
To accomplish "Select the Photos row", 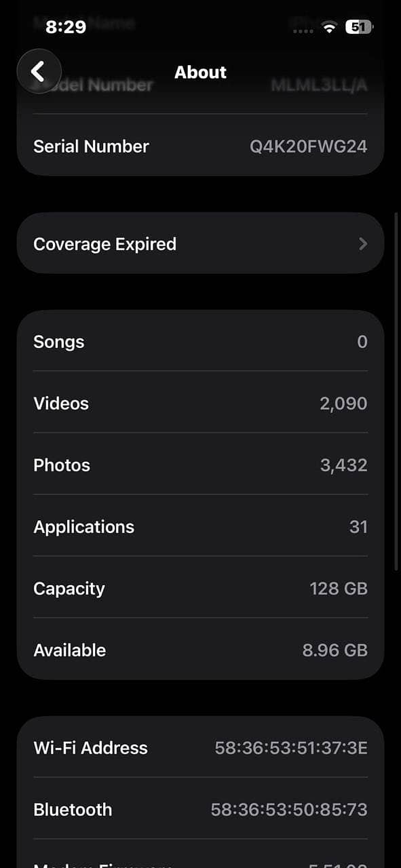I will click(x=200, y=465).
